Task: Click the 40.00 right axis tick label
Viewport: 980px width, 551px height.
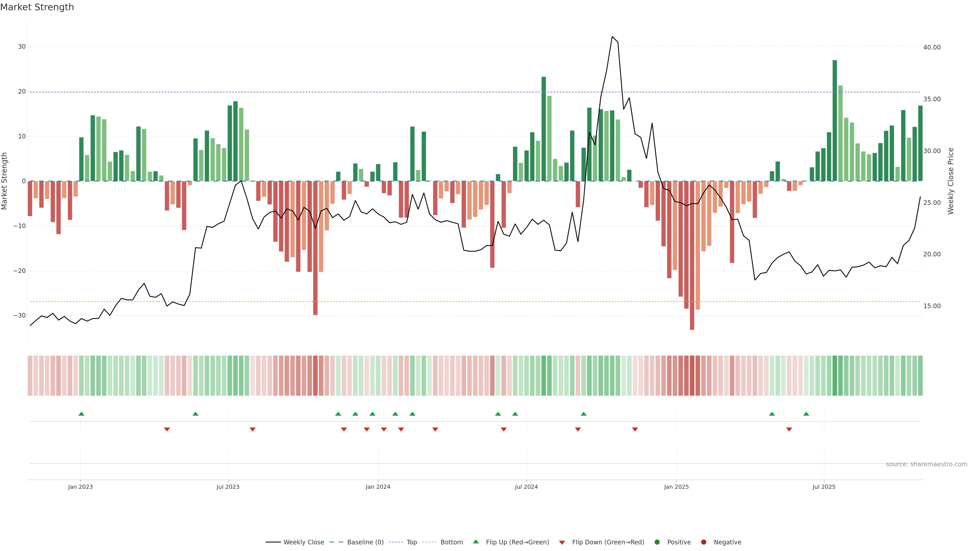Action: click(x=932, y=47)
